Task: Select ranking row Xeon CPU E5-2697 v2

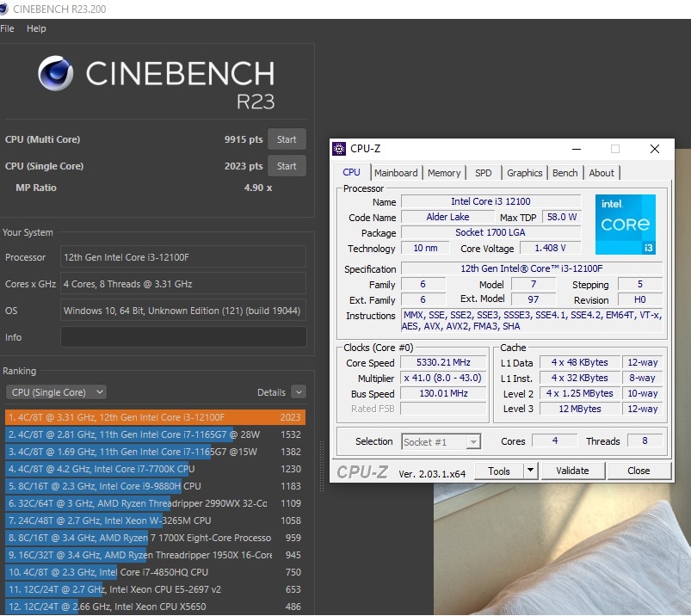Action: [x=155, y=589]
